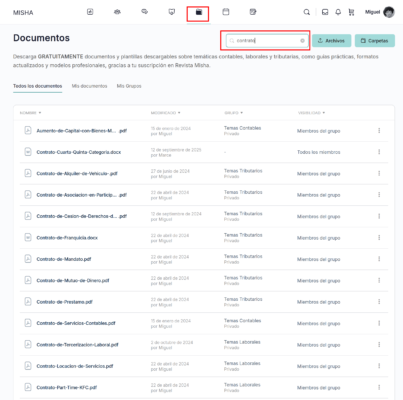The width and height of the screenshot is (403, 400).
Task: Sort by the Grupo column header
Action: [233, 113]
